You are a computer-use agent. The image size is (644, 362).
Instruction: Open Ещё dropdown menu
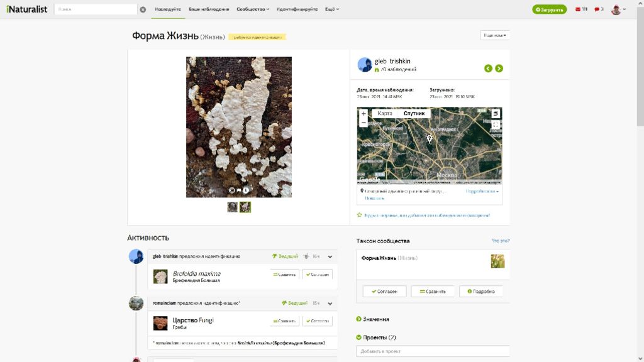click(x=332, y=9)
